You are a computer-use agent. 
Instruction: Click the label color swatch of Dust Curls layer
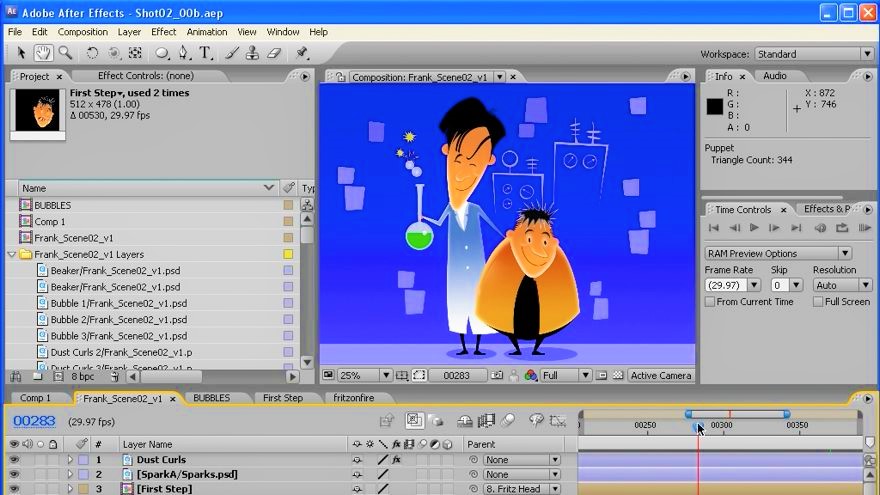coord(83,460)
